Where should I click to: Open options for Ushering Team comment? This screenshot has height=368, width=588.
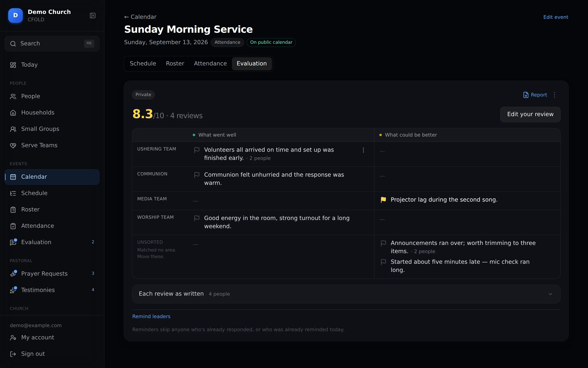363,150
